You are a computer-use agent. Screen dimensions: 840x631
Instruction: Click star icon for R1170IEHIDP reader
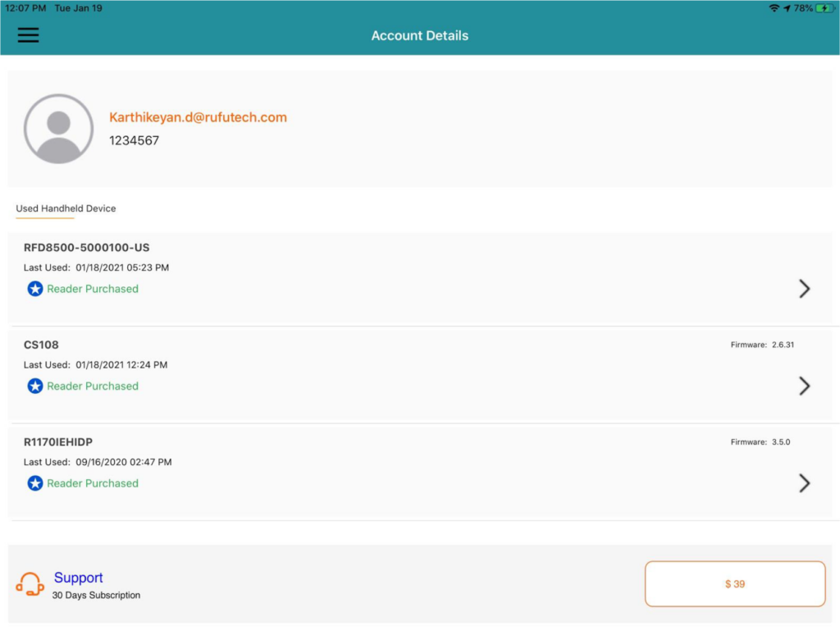point(34,483)
